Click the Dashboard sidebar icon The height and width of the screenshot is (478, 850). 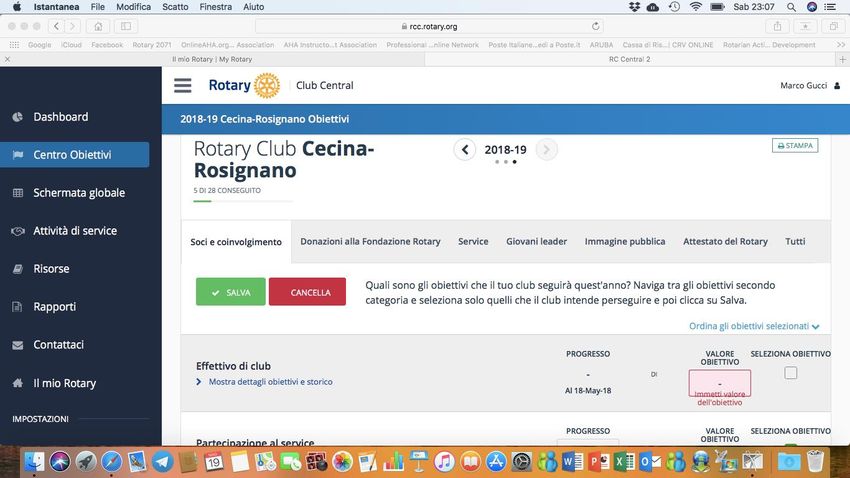tap(18, 117)
